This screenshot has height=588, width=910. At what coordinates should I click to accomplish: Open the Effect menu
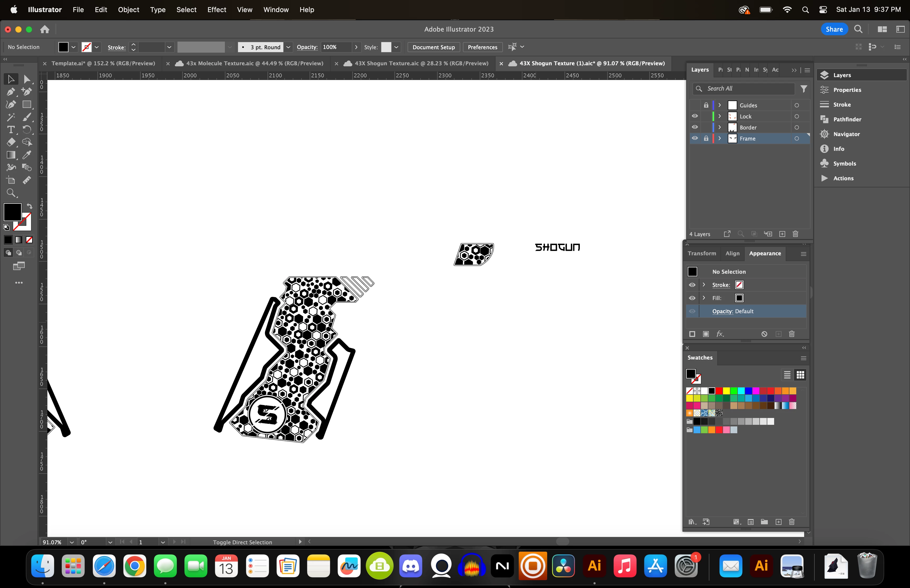tap(216, 9)
